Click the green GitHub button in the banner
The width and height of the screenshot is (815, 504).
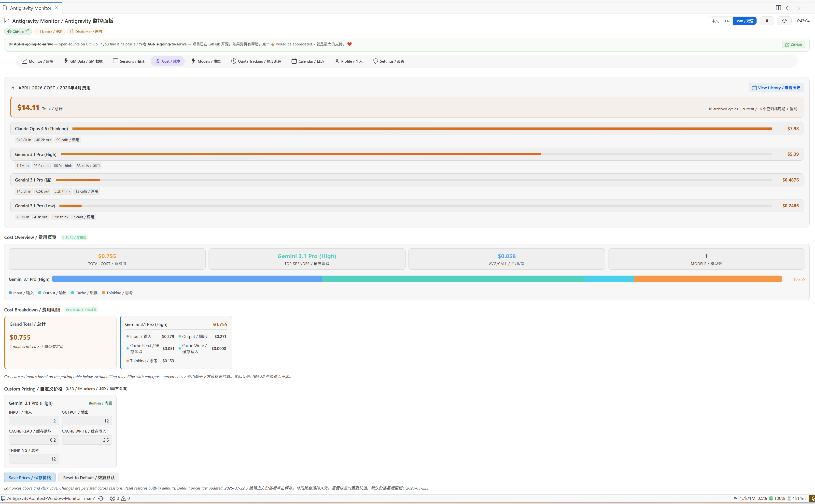click(x=793, y=45)
